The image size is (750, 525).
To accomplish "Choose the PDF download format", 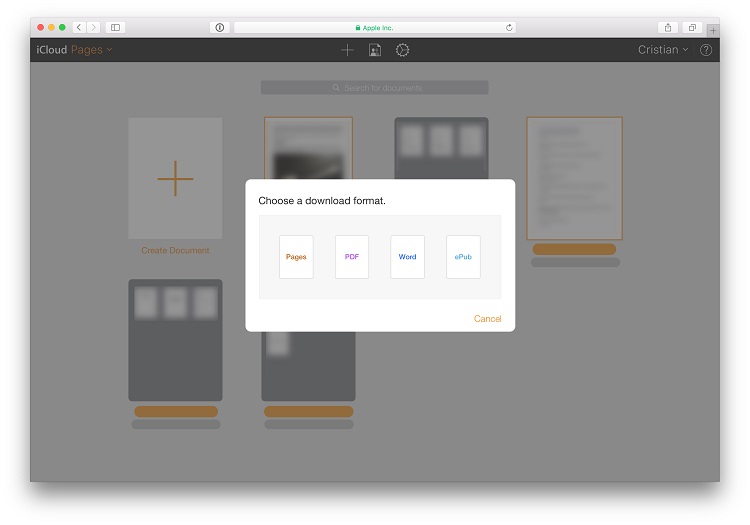I will click(x=352, y=257).
